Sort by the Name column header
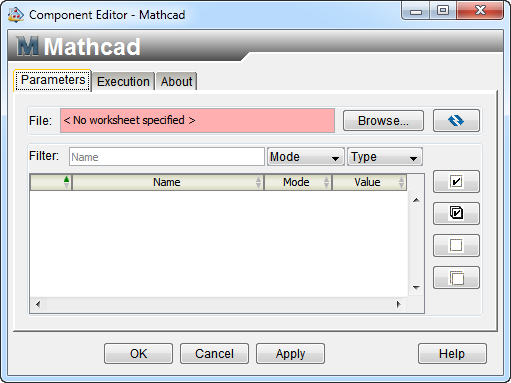The image size is (511, 383). [x=168, y=182]
